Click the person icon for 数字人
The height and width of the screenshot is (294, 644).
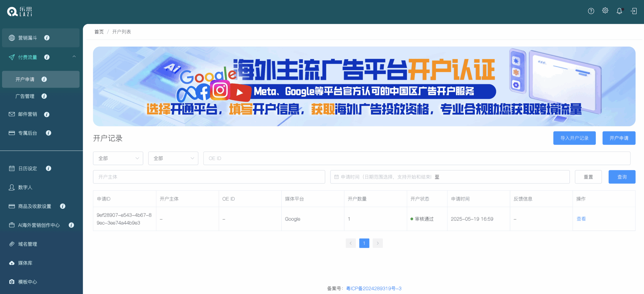coord(12,187)
